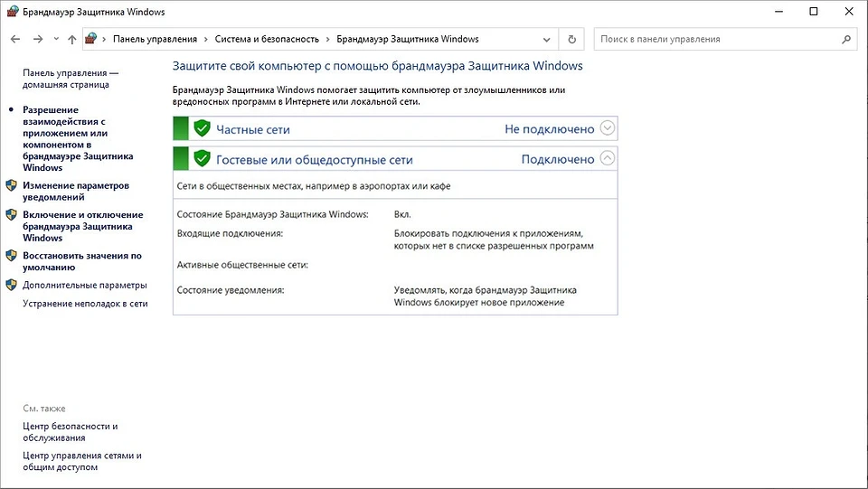Screen dimensions: 868x489
Task: Expand the chevron after the Control Panel icon
Action: [x=104, y=39]
